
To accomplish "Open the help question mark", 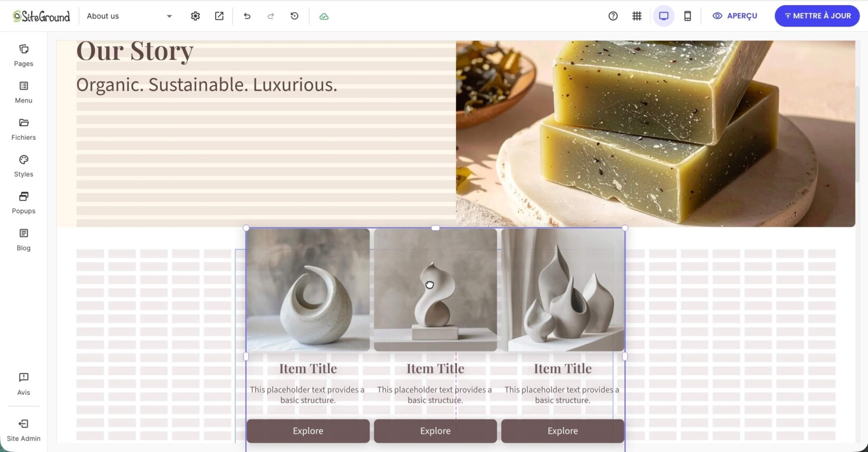I will click(613, 16).
